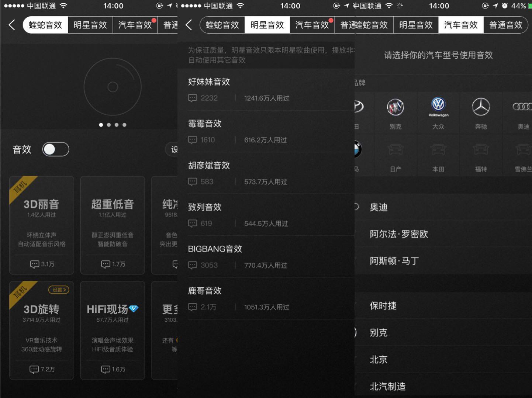Enable the 音效 sound effect switch

55,149
